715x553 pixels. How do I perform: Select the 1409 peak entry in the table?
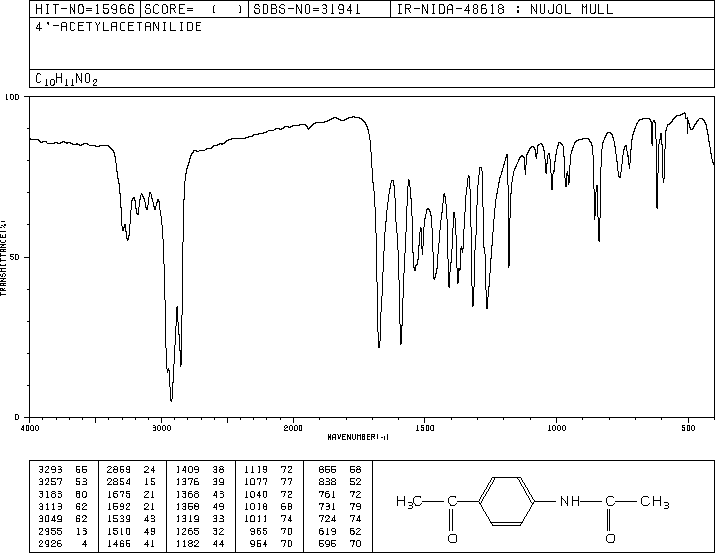[x=200, y=470]
